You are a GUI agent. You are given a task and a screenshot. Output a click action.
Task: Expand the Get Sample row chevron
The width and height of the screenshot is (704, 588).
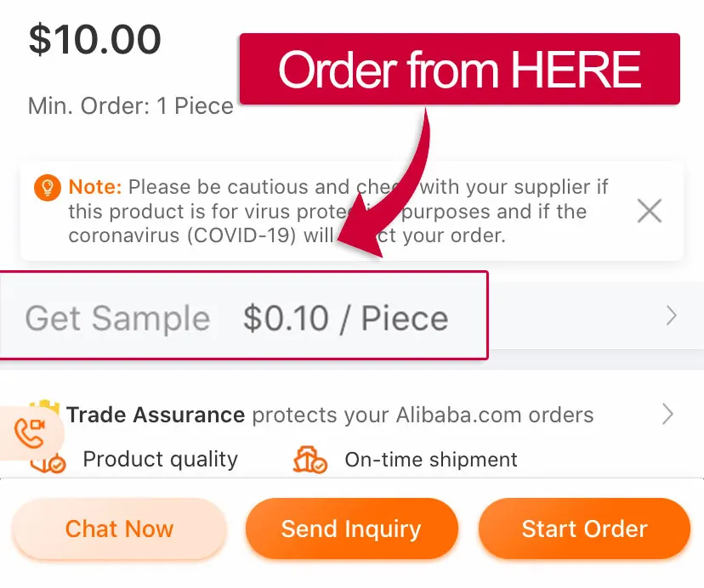pos(672,317)
